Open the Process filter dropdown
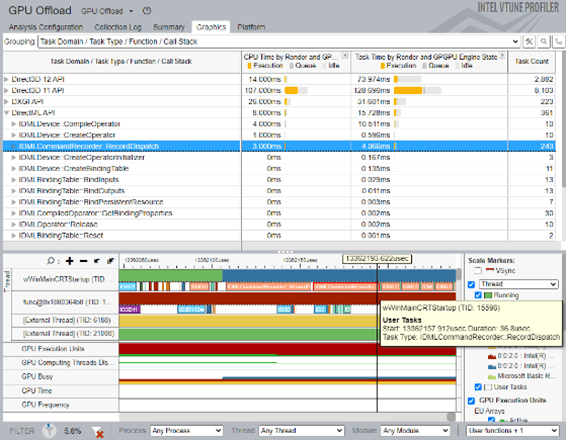586x440 pixels. pyautogui.click(x=187, y=431)
